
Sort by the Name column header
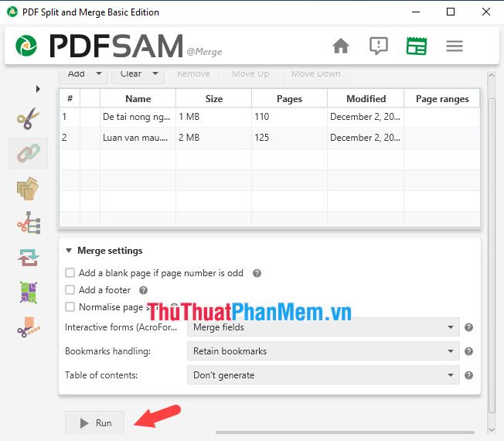[138, 98]
